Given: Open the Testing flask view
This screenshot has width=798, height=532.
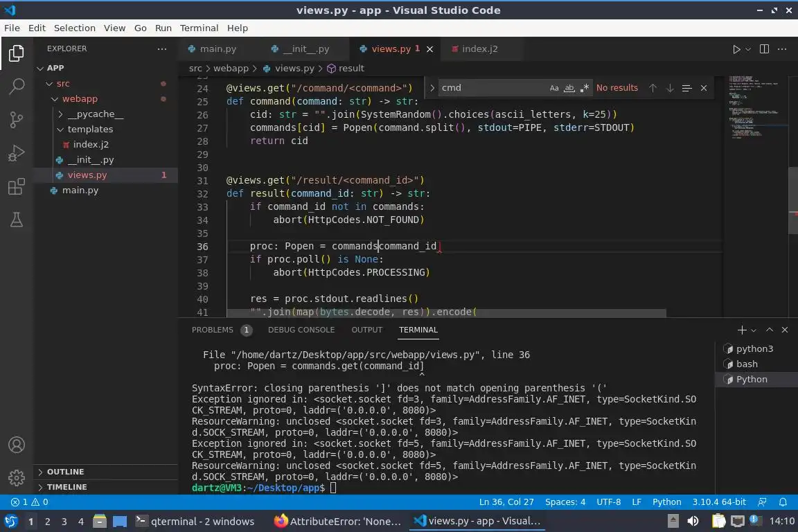Looking at the screenshot, I should point(17,220).
